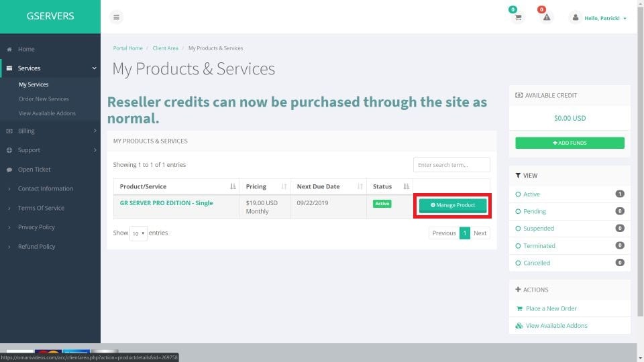Click the hamburger menu toggle icon
Viewport: 644px width, 362px height.
tap(116, 17)
